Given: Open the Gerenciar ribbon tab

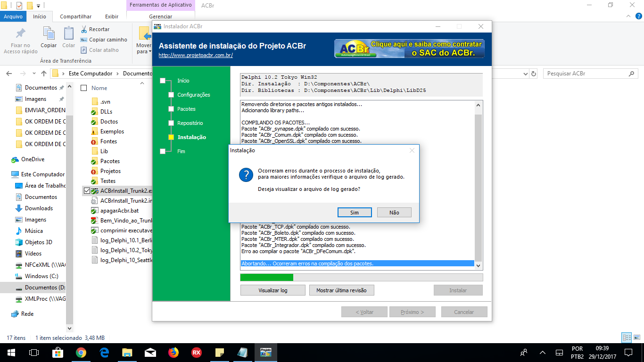Looking at the screenshot, I should pos(161,16).
